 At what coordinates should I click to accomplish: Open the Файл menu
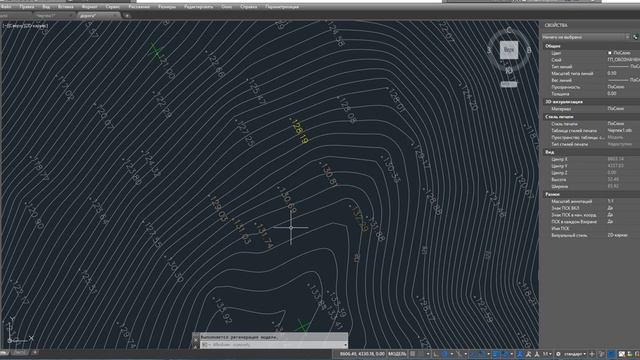click(x=6, y=7)
